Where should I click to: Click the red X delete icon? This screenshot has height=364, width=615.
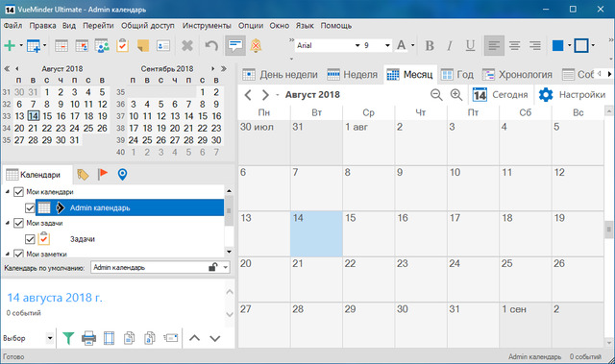coord(187,45)
